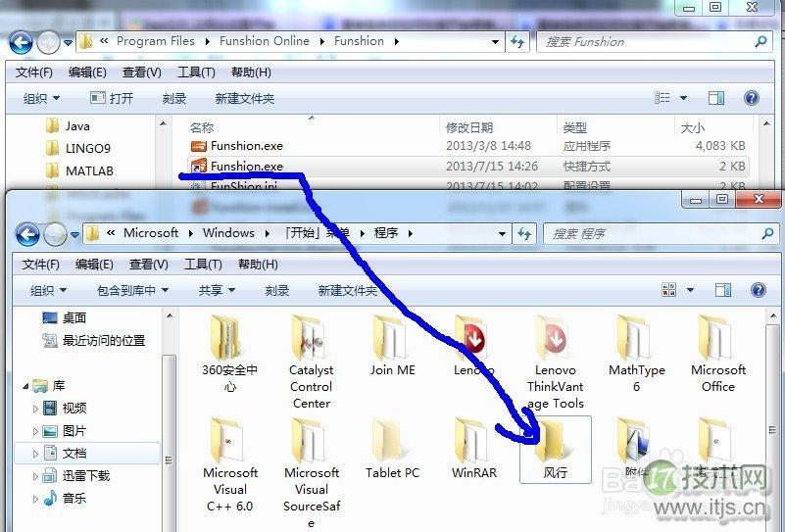This screenshot has width=785, height=532.
Task: Open 编辑(E) menu in Funshion window
Action: (x=87, y=73)
